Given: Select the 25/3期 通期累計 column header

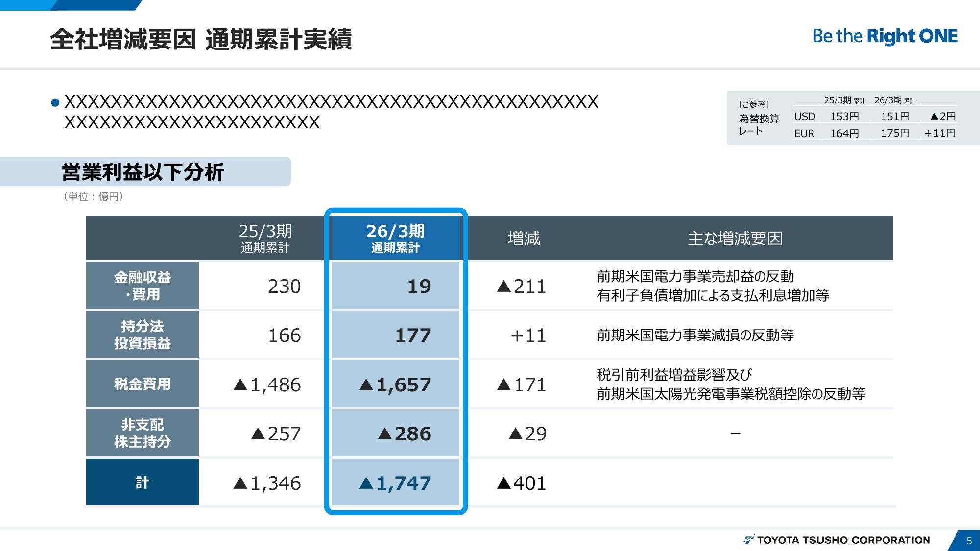Looking at the screenshot, I should point(265,238).
